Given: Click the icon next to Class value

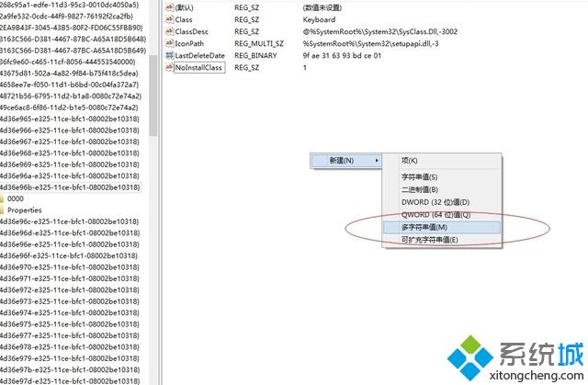Looking at the screenshot, I should 169,19.
